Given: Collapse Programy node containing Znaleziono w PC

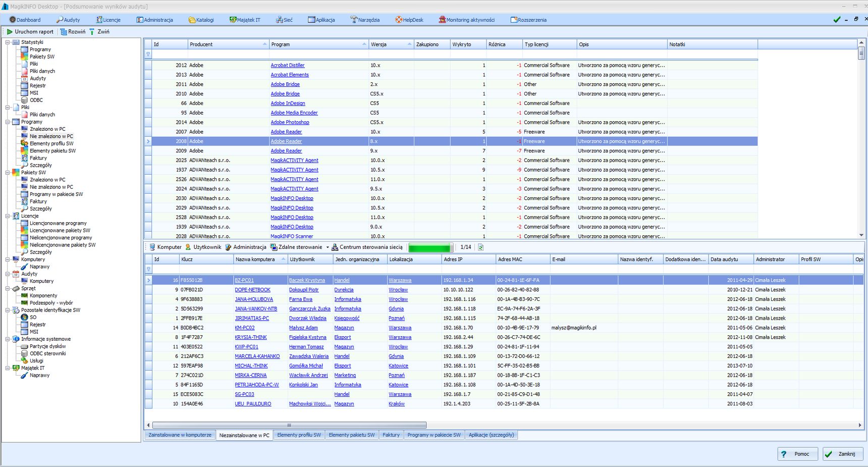Looking at the screenshot, I should 8,122.
